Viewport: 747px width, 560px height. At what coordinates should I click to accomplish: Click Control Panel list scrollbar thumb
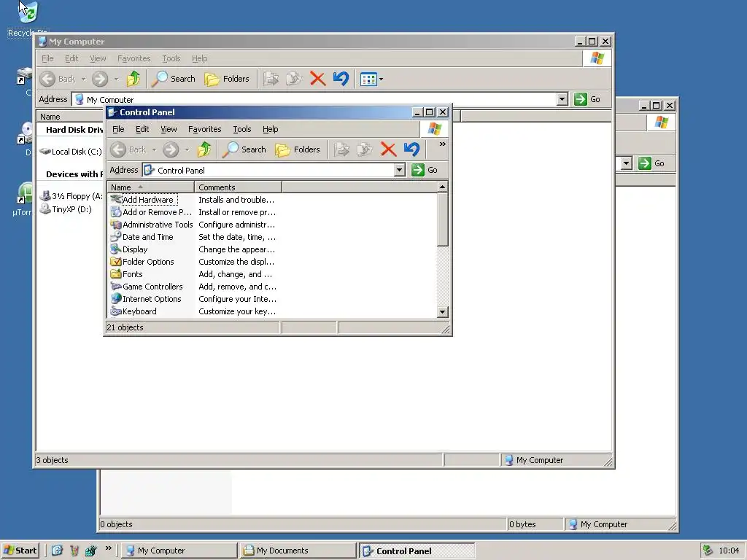coord(443,219)
